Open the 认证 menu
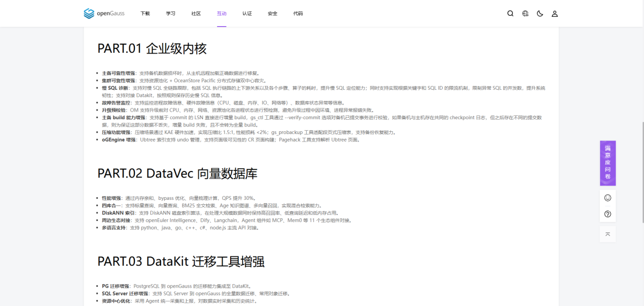The image size is (644, 306). tap(247, 14)
